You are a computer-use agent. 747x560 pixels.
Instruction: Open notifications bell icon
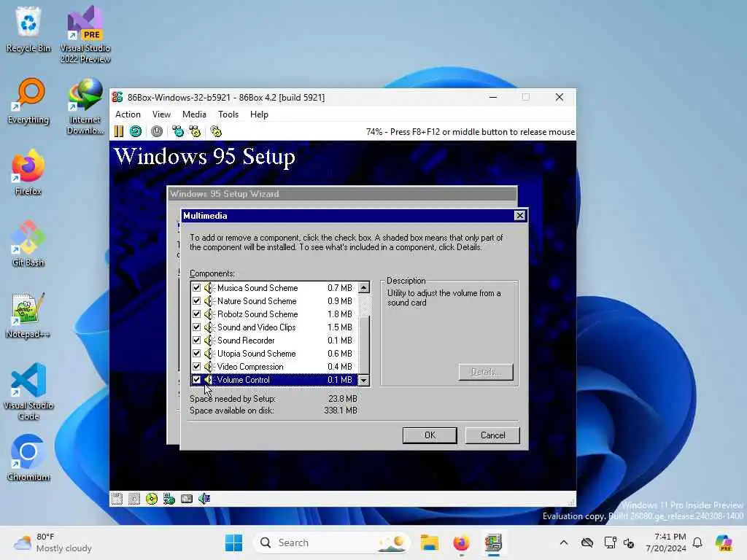(697, 542)
